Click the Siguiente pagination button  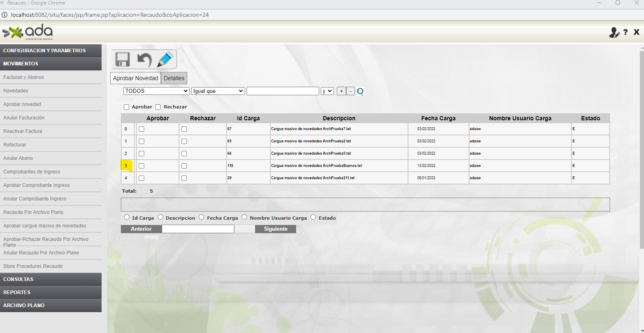coord(275,229)
